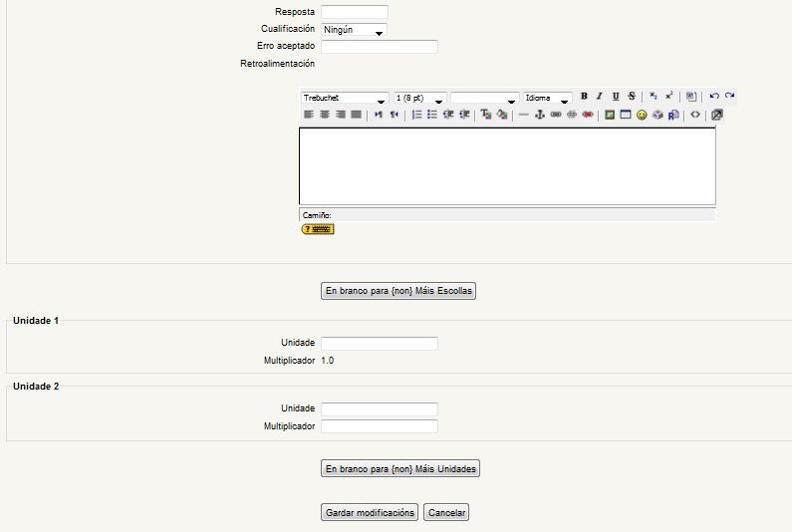The image size is (792, 532).
Task: Enlarge the editor to fullscreen
Action: point(717,115)
